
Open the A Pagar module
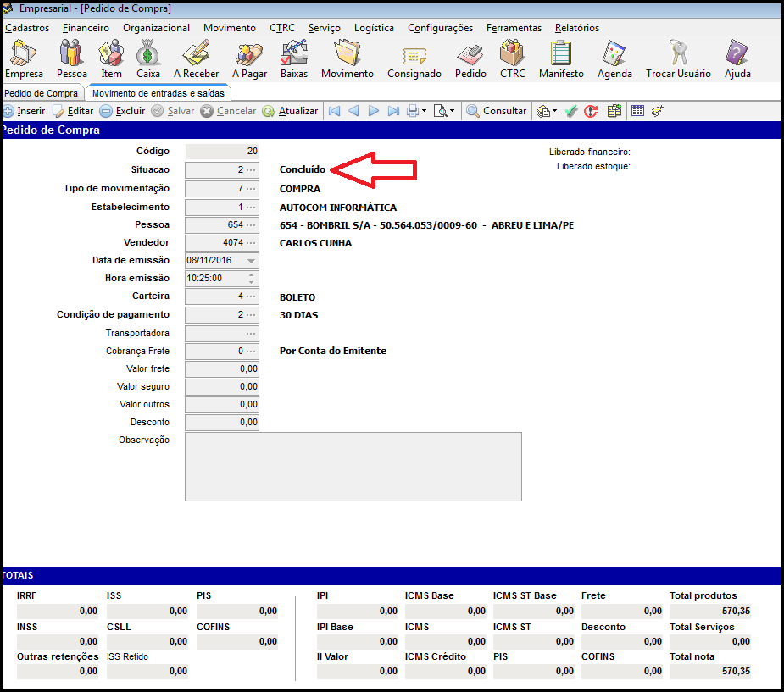click(x=249, y=55)
